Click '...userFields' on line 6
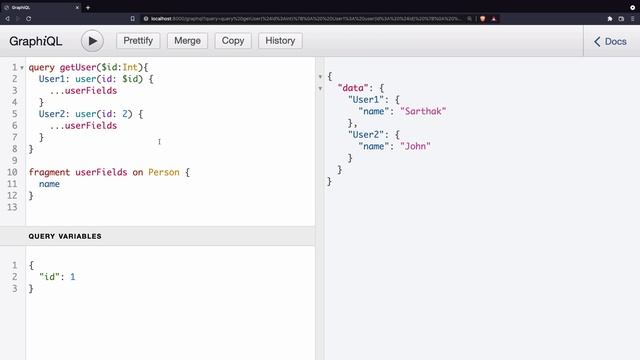640x360 pixels. (83, 126)
